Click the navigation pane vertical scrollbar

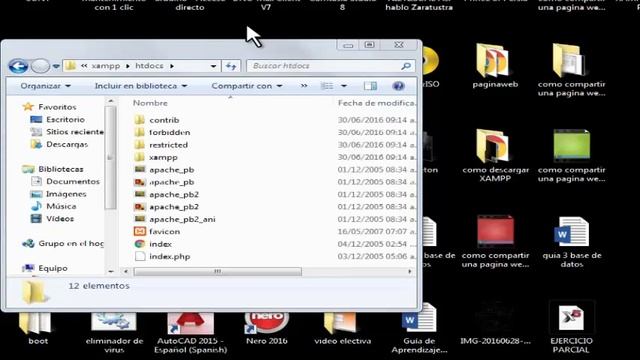pos(110,157)
